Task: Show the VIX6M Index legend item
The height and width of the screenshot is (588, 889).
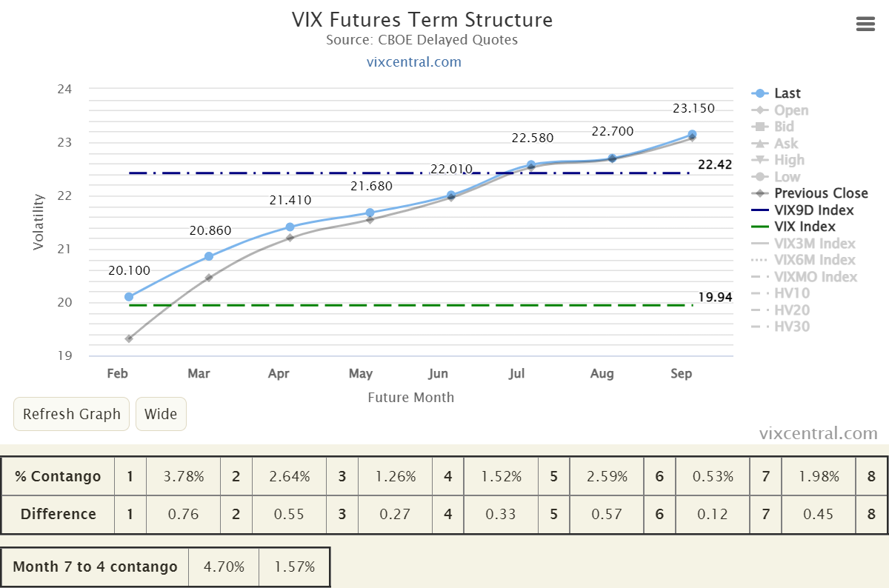Action: click(804, 260)
